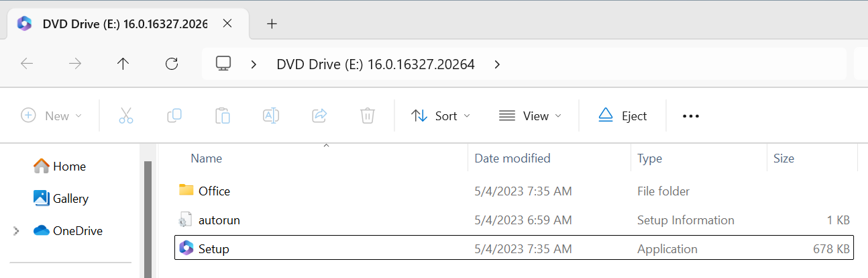Click the autorun file icon
Screen dimensions: 868x278
point(186,220)
